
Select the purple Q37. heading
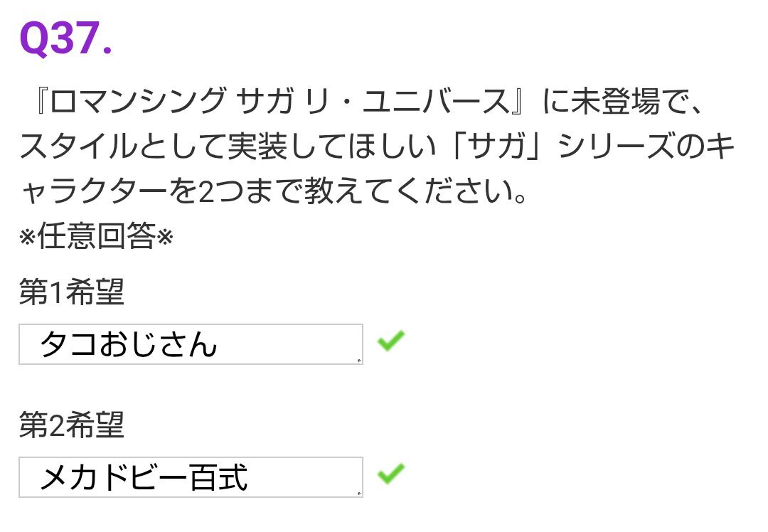coord(66,38)
